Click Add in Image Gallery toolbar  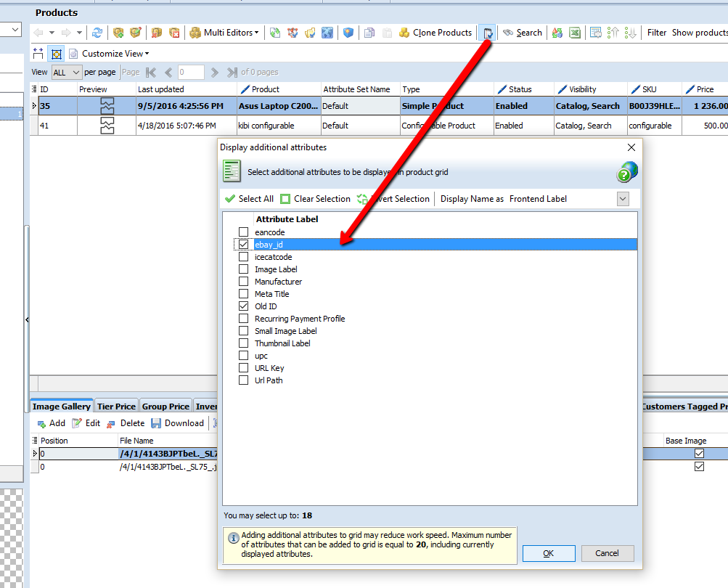51,423
